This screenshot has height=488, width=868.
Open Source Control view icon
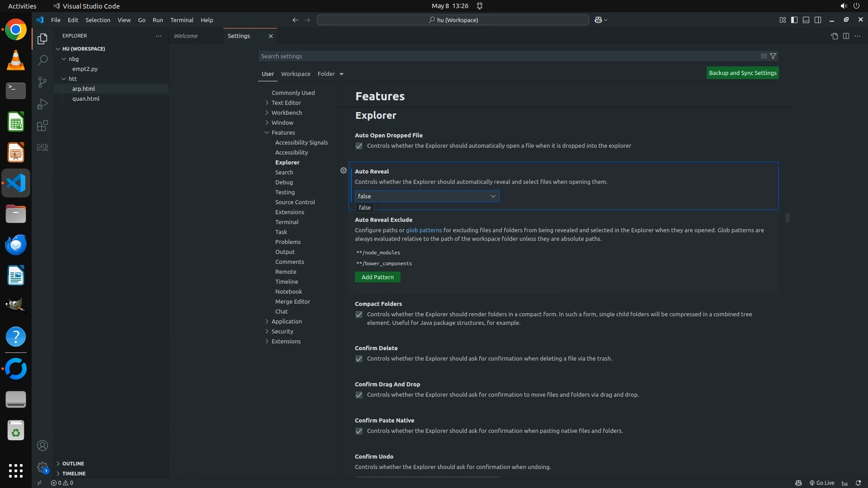coord(42,82)
